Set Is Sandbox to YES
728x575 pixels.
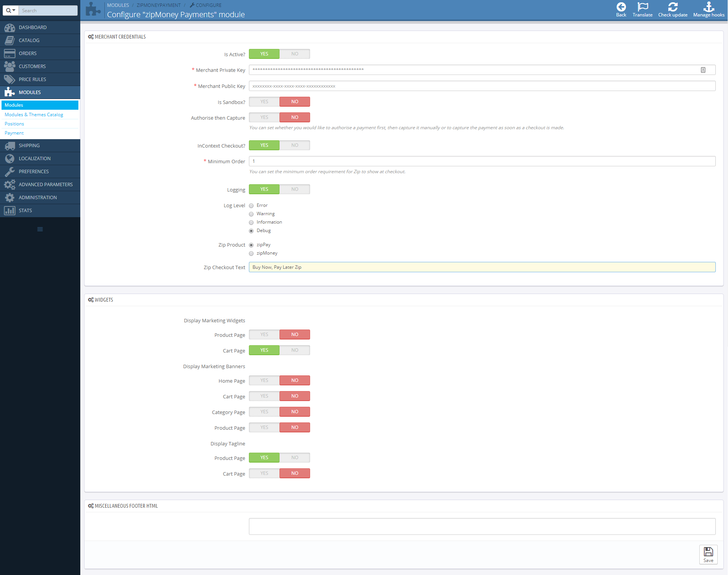tap(264, 102)
